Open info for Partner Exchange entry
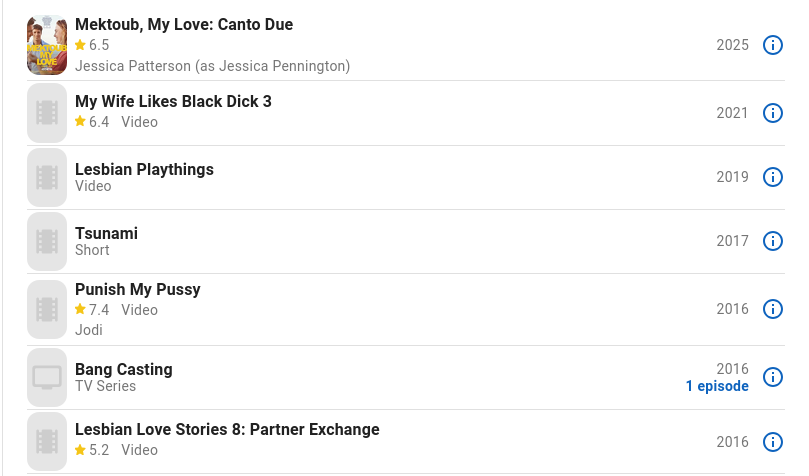 [772, 441]
